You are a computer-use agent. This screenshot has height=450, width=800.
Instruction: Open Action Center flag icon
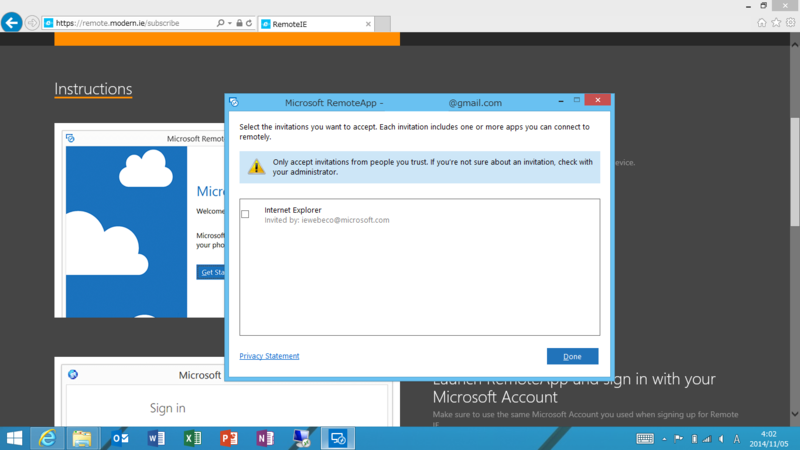(679, 439)
